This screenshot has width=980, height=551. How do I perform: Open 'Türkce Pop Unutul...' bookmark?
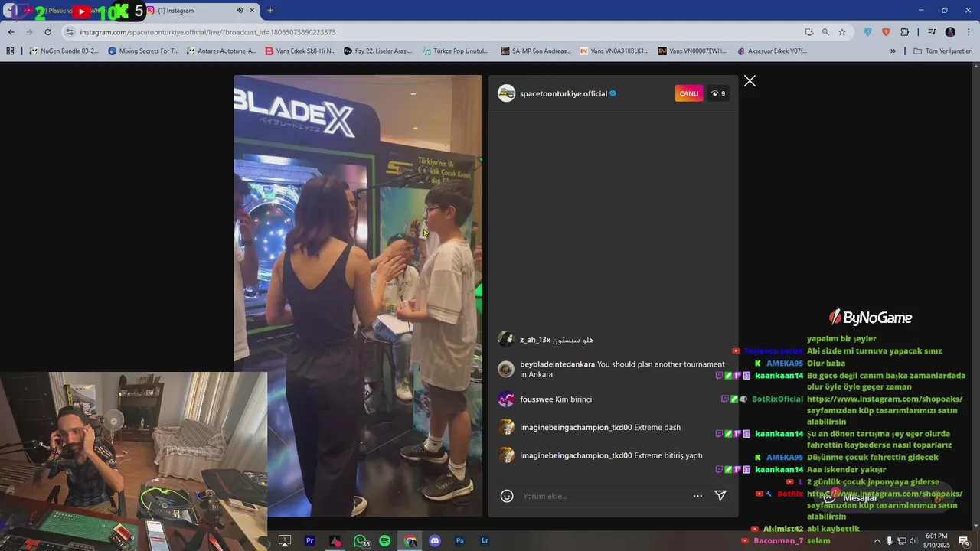point(456,51)
